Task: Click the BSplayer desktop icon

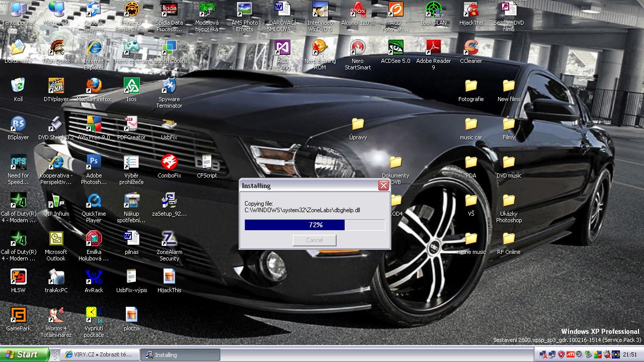Action: [18, 125]
